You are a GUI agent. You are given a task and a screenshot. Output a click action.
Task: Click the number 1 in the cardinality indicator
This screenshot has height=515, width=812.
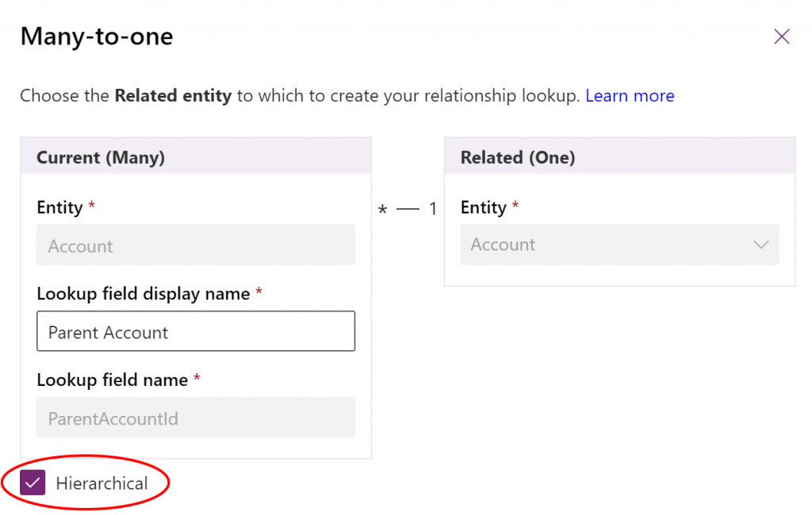click(x=432, y=210)
